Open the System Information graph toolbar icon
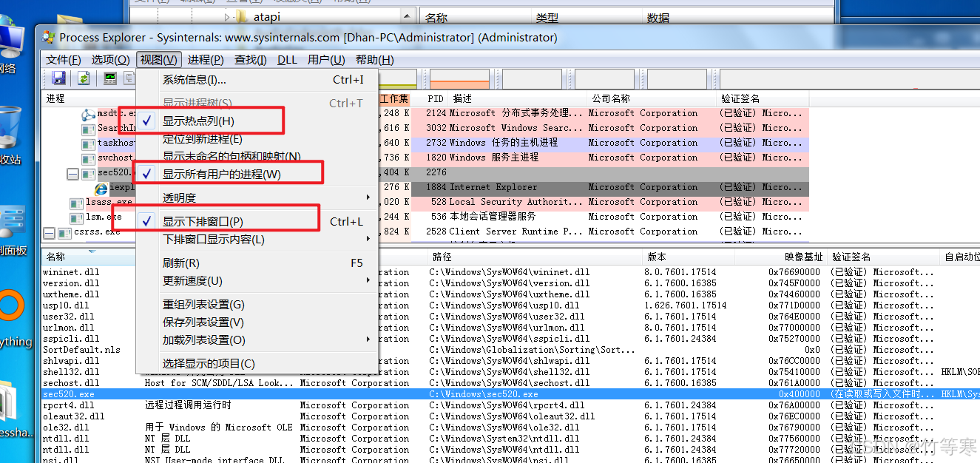The width and height of the screenshot is (980, 463). 109,78
